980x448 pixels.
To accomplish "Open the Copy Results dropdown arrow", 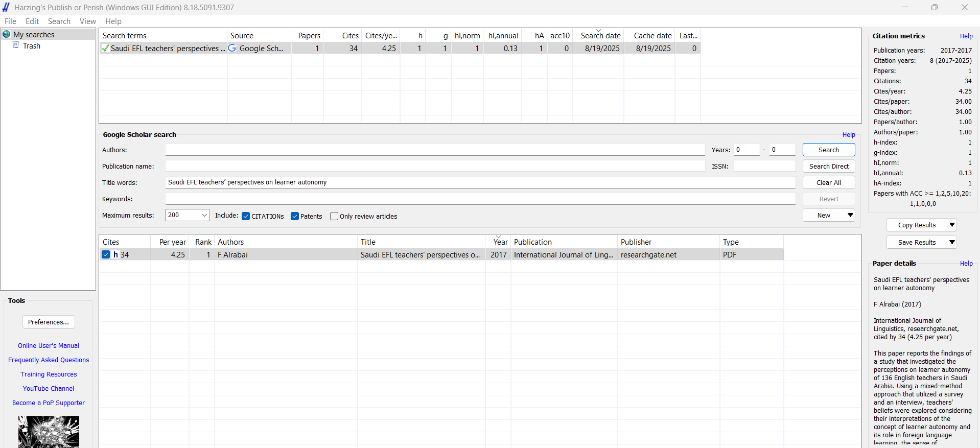I will pyautogui.click(x=952, y=225).
